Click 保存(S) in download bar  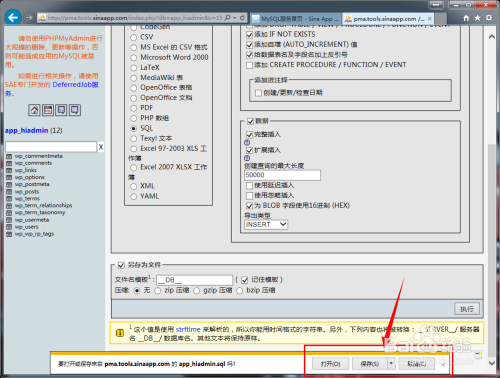click(370, 364)
